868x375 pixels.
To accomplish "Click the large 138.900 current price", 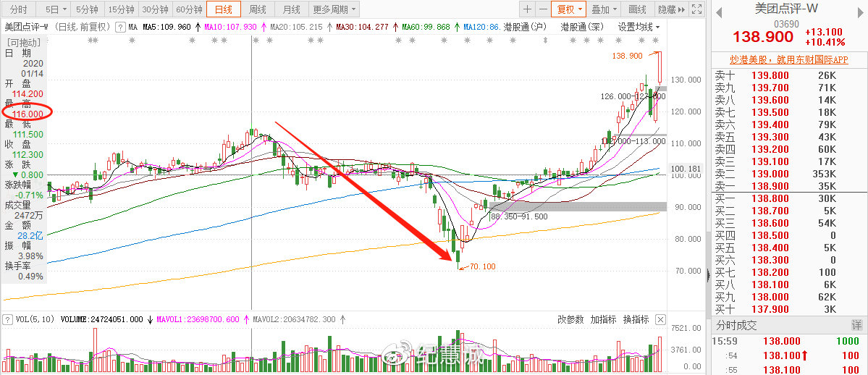I will click(762, 36).
